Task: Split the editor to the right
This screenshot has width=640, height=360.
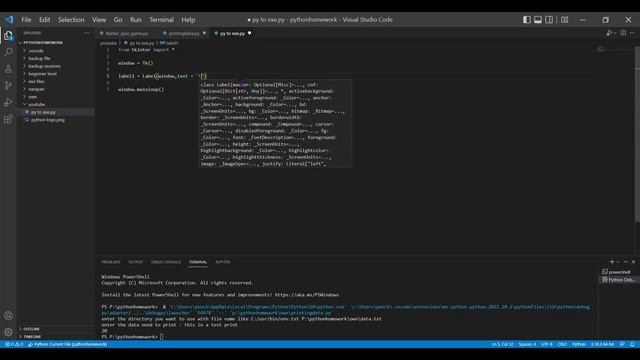Action: 623,33
